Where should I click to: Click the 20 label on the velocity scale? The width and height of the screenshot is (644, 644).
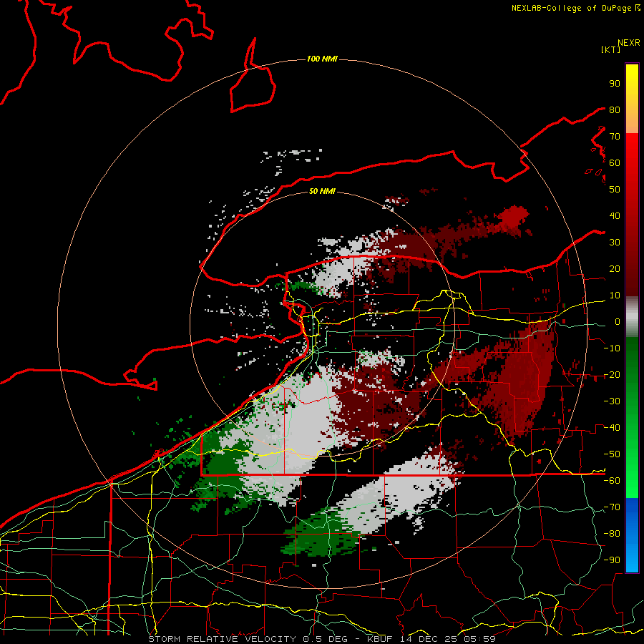click(615, 268)
